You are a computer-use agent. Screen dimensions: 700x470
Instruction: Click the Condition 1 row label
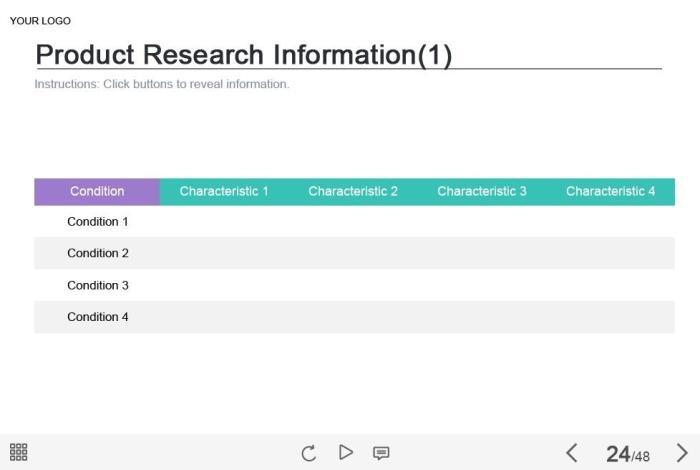98,222
